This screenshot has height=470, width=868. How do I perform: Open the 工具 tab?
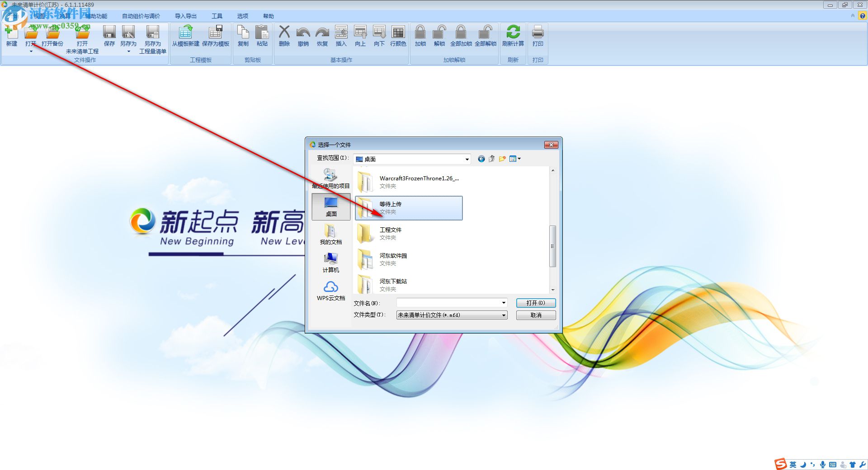coord(217,16)
